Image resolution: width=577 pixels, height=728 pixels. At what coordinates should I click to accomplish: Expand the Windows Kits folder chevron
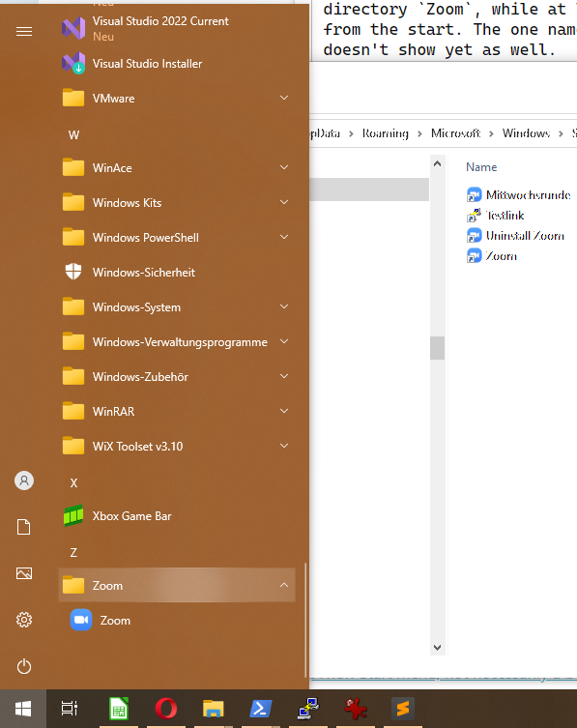click(x=284, y=202)
